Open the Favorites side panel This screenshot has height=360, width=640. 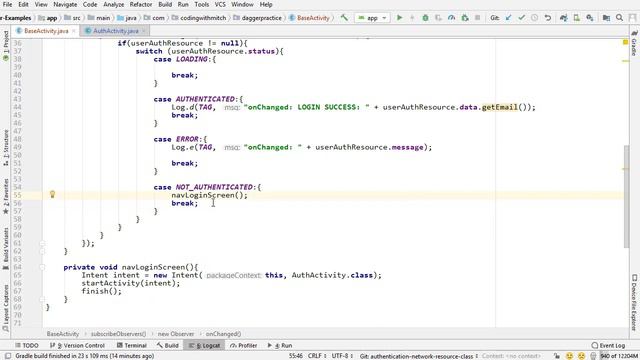6,196
